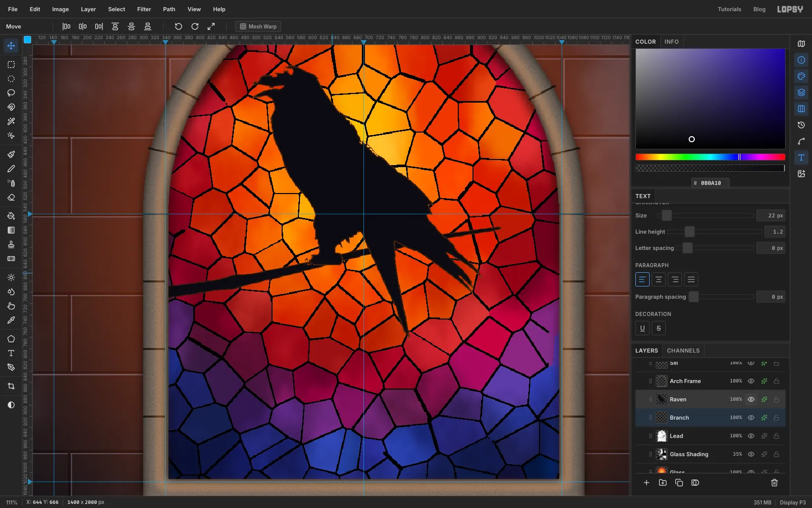Viewport: 812px width, 508px height.
Task: Select the Pen path tool
Action: [11, 367]
